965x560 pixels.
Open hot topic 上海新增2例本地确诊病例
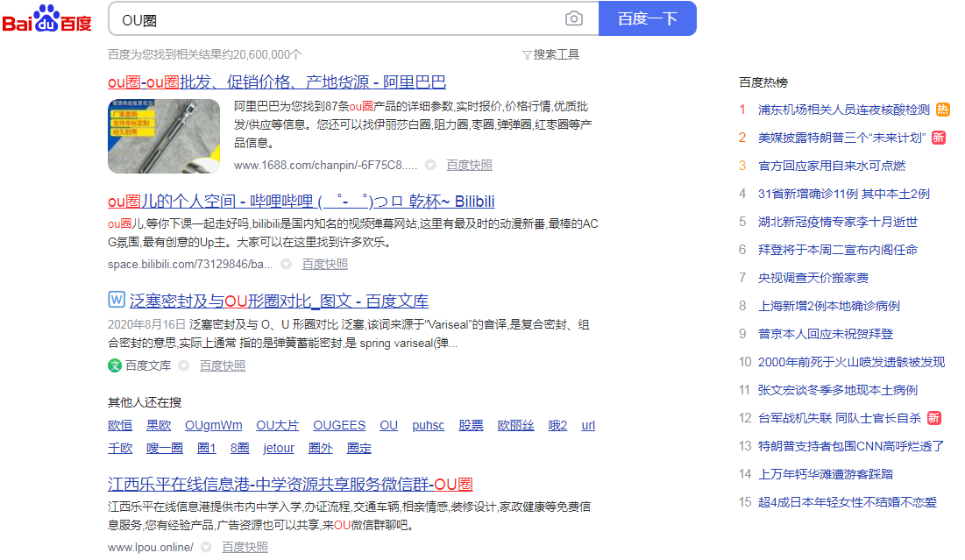(829, 306)
